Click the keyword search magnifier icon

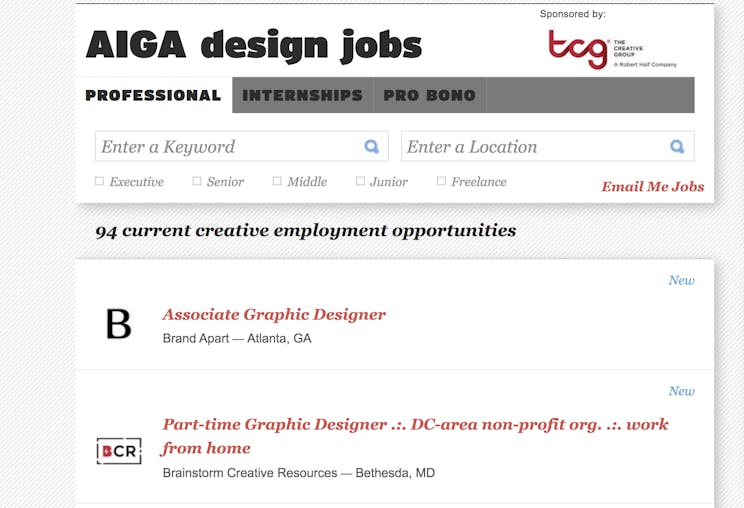click(x=372, y=147)
